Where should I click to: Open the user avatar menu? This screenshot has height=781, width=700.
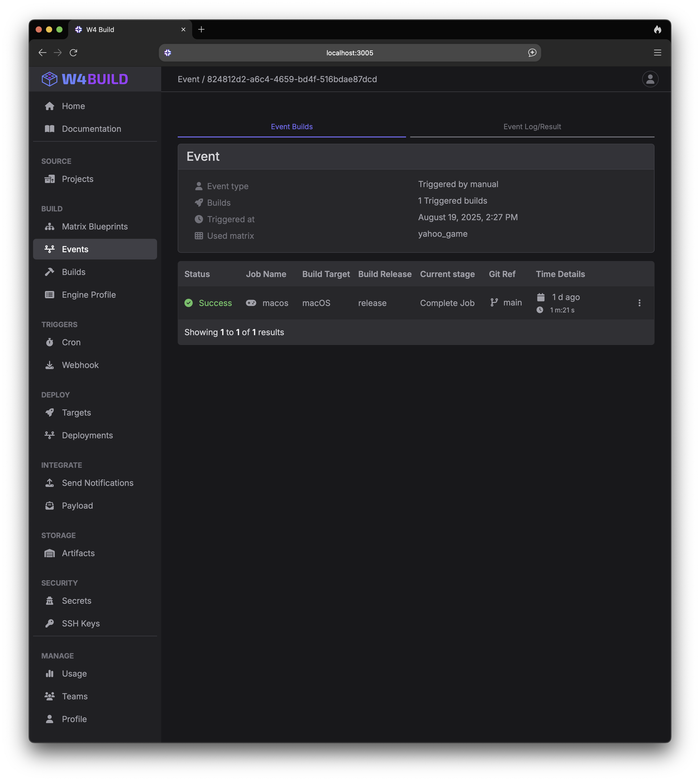click(x=650, y=79)
